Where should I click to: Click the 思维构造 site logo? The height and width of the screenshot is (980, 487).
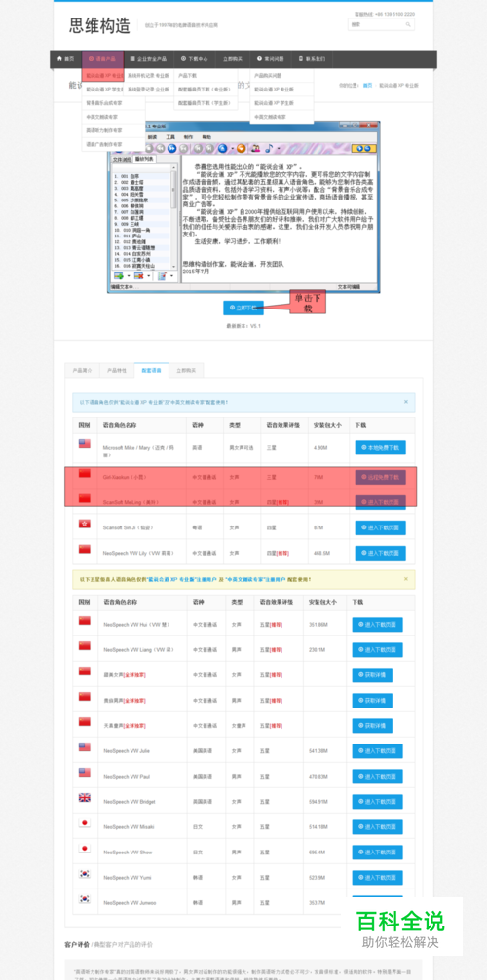[x=100, y=25]
